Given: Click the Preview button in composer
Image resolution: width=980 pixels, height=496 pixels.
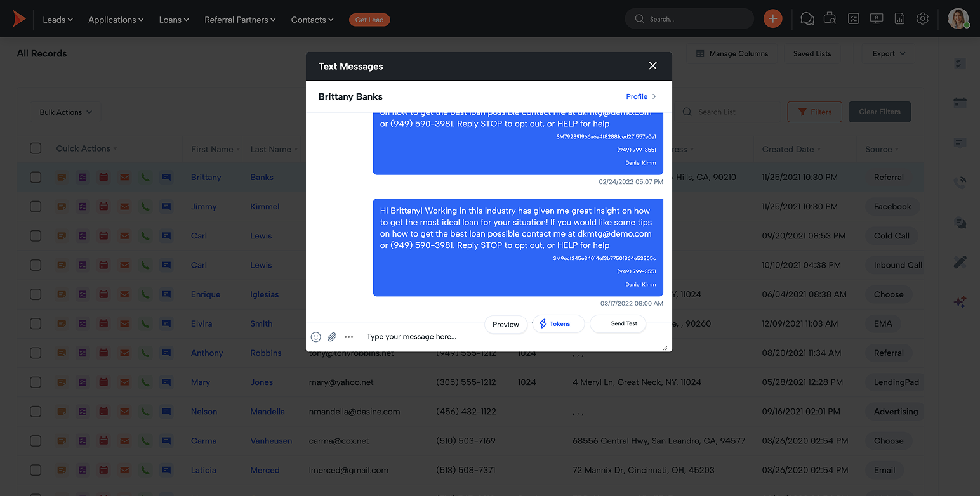Looking at the screenshot, I should [506, 324].
